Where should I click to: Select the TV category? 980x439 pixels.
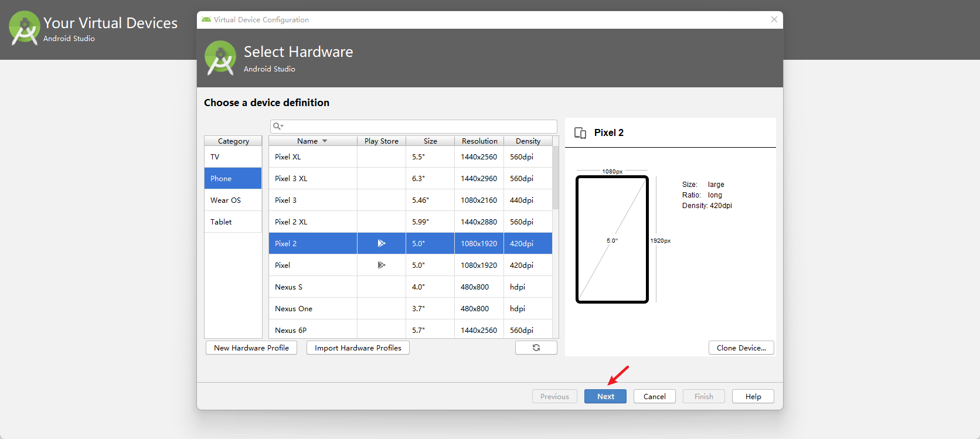pyautogui.click(x=233, y=156)
